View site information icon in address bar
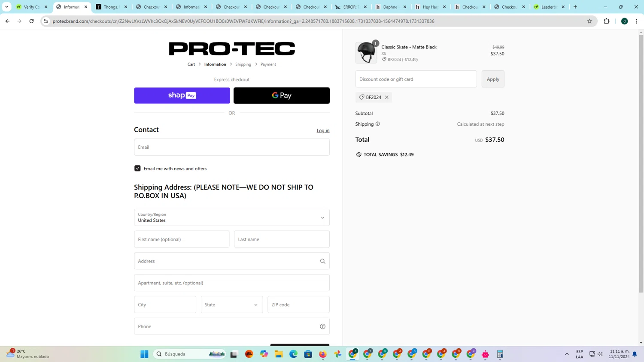Viewport: 644px width, 362px height. click(46, 21)
